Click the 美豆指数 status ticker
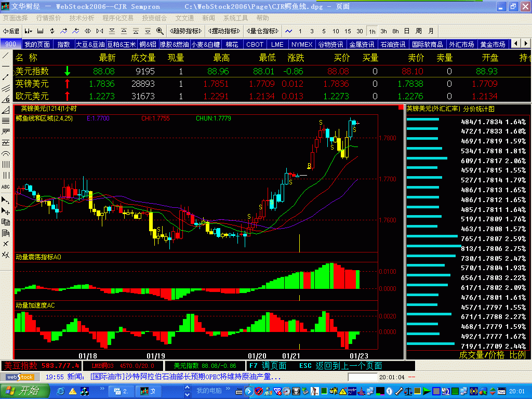 42,366
